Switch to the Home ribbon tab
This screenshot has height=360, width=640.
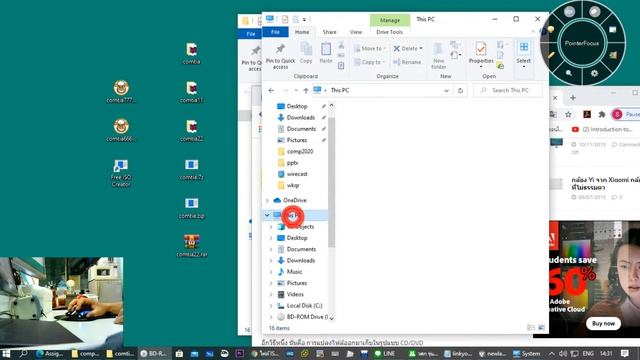click(x=302, y=32)
